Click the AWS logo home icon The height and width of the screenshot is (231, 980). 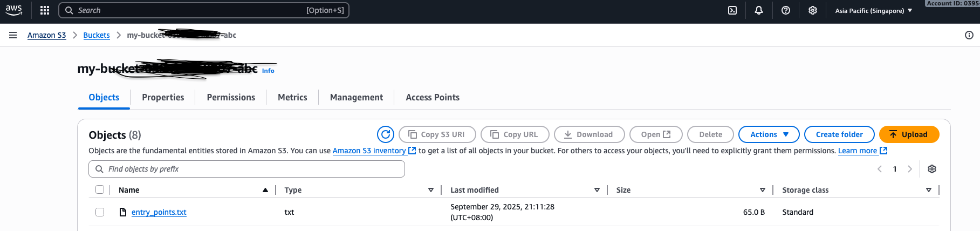click(14, 10)
